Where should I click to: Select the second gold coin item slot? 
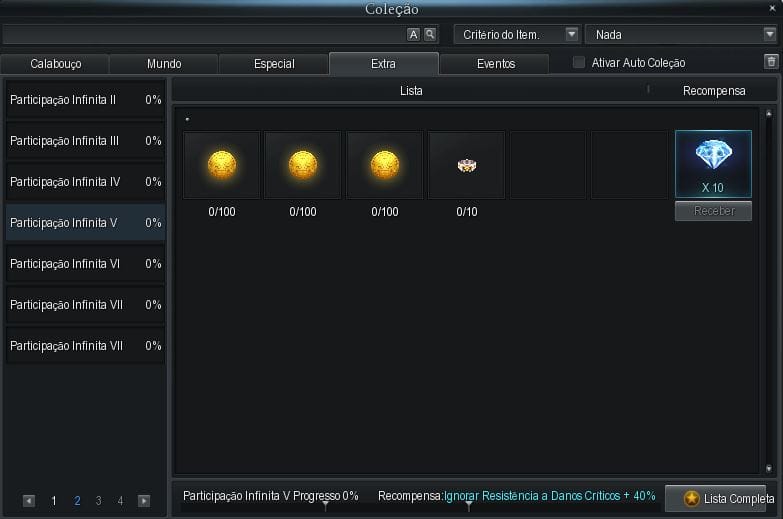[303, 165]
